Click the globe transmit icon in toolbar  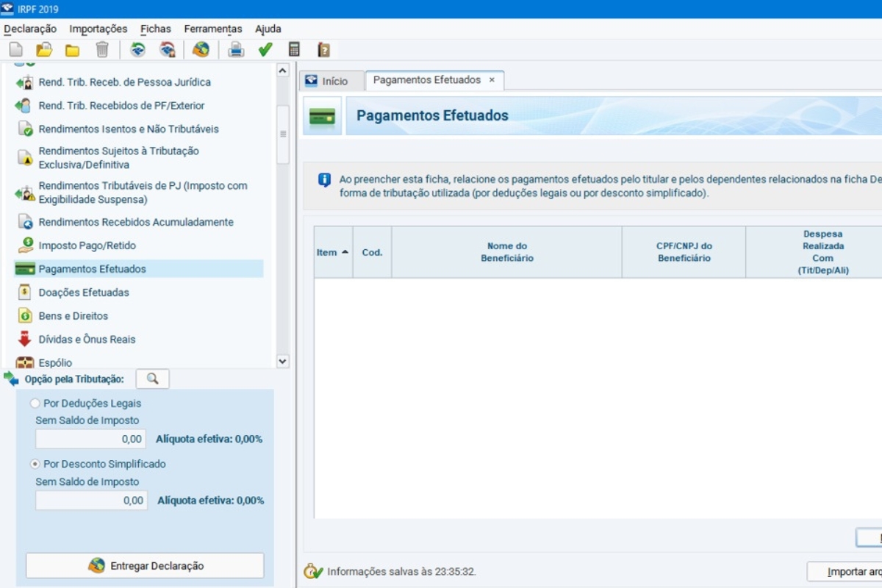(x=200, y=50)
